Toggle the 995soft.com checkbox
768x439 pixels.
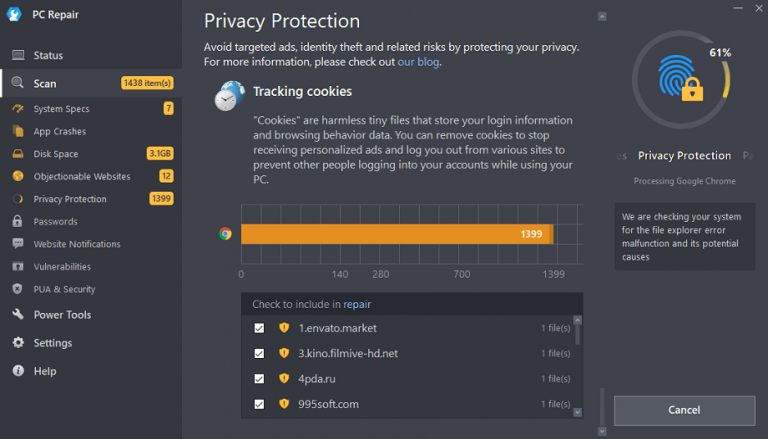click(x=259, y=404)
